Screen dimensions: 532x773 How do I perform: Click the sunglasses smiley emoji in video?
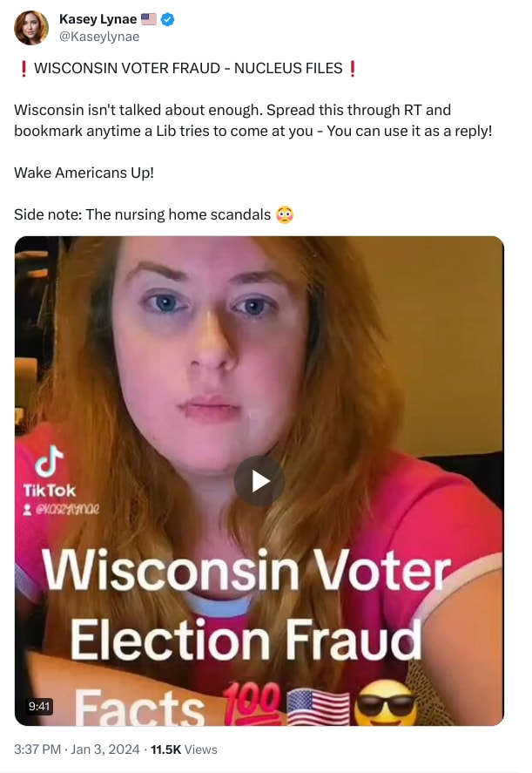coord(386,702)
